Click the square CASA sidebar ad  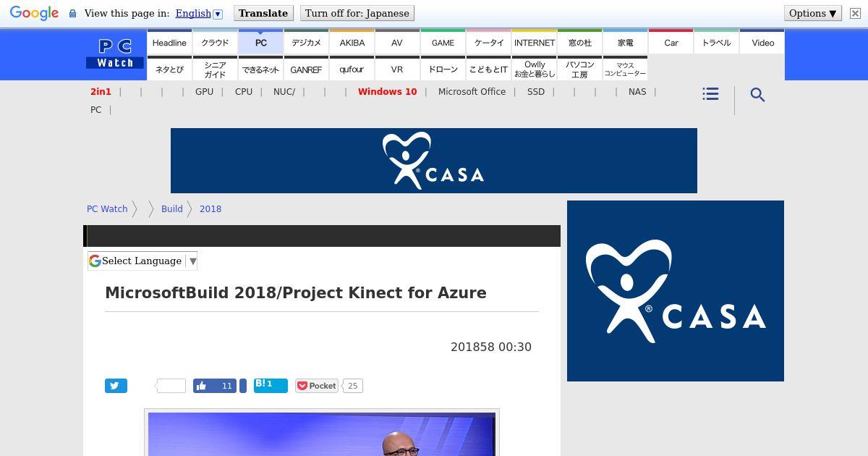[x=676, y=291]
